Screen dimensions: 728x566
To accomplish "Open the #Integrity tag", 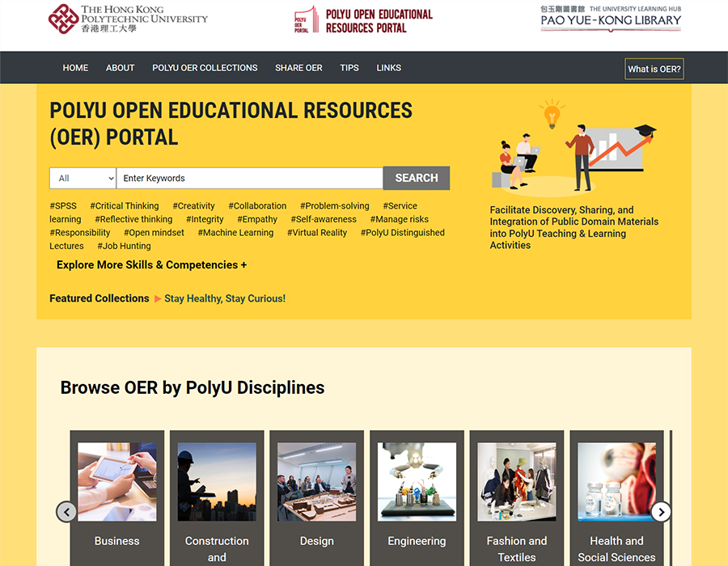I will pos(205,219).
